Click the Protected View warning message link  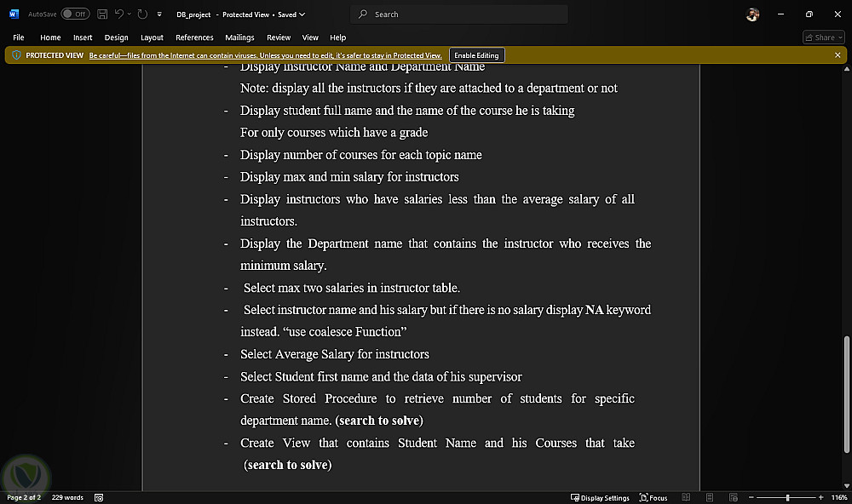[x=265, y=55]
